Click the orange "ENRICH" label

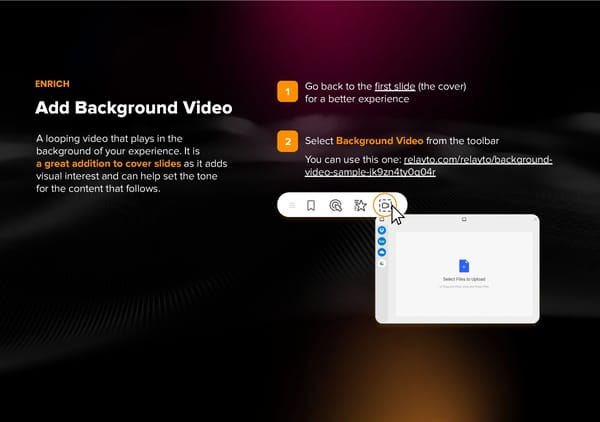[x=53, y=84]
